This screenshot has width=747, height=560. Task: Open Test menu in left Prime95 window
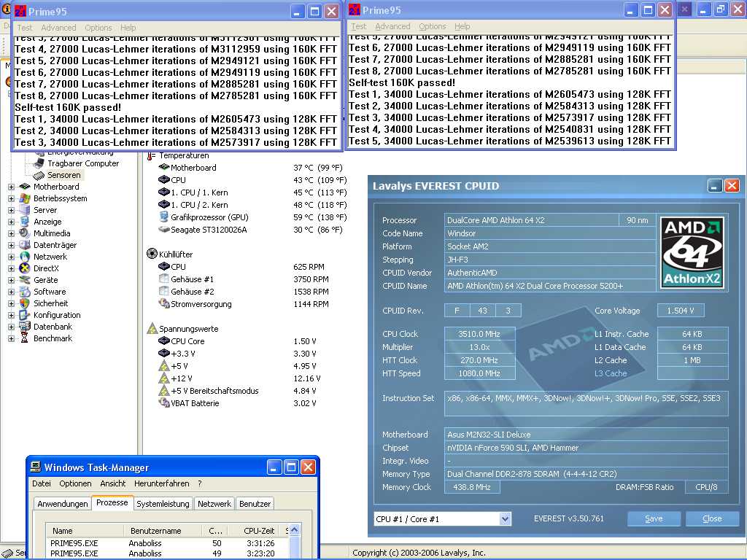click(x=25, y=28)
